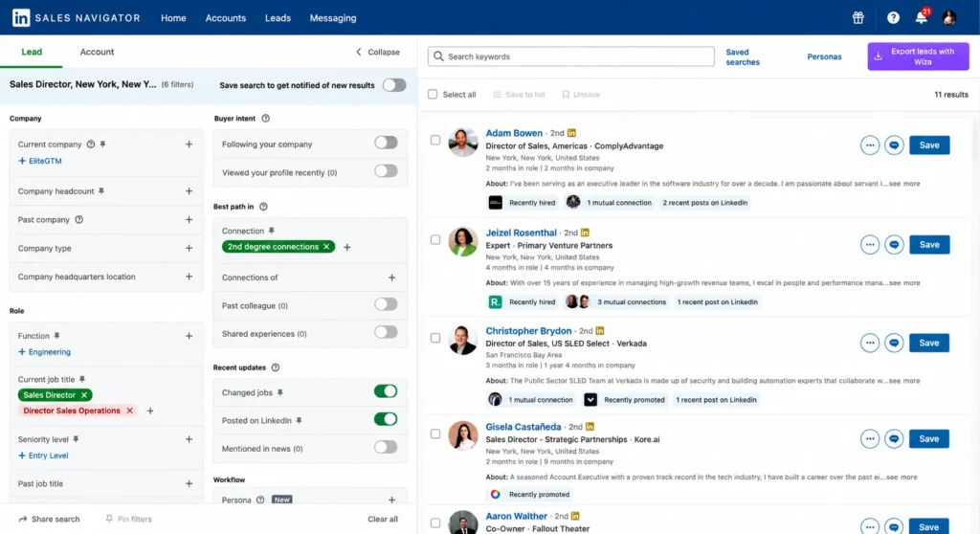Open the help question mark icon
The image size is (980, 534).
point(893,18)
